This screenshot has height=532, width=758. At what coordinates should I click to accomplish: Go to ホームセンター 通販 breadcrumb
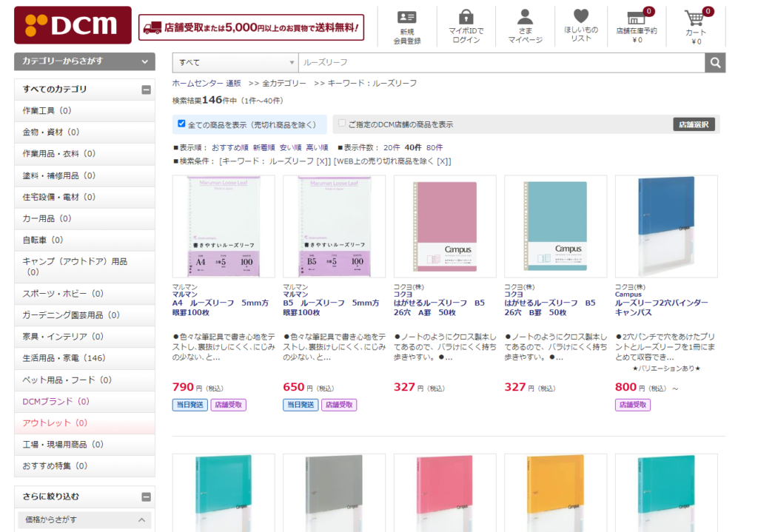tap(207, 83)
